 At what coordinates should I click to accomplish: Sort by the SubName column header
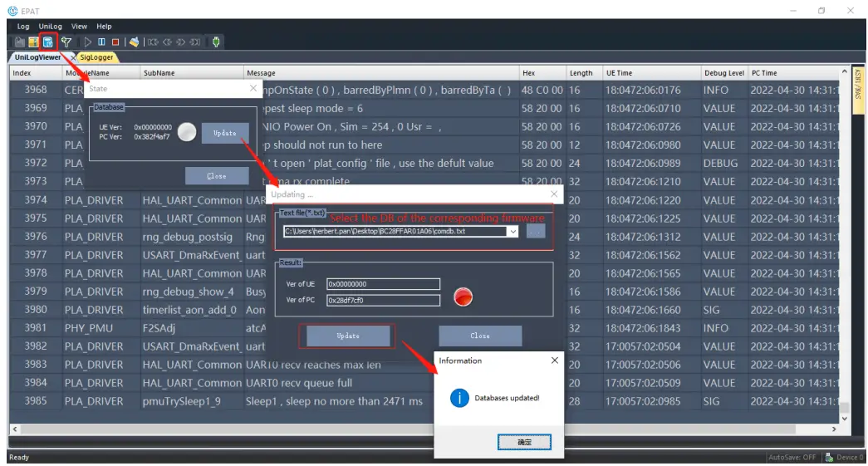(x=192, y=73)
